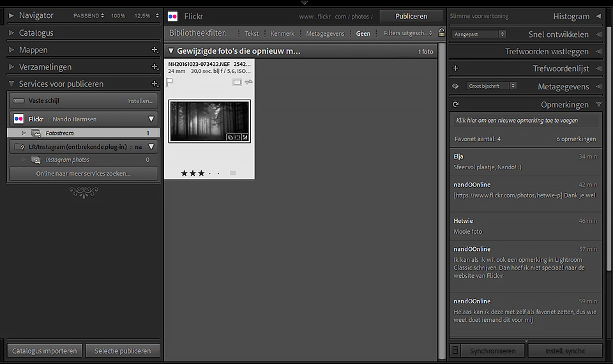613x364 pixels.
Task: Select the Tekst library filter
Action: point(252,34)
